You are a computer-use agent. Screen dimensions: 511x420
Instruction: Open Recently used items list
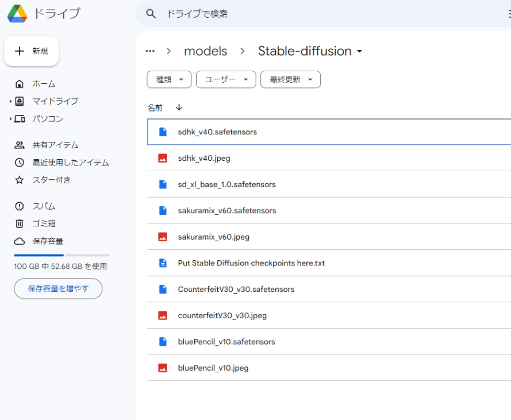70,163
